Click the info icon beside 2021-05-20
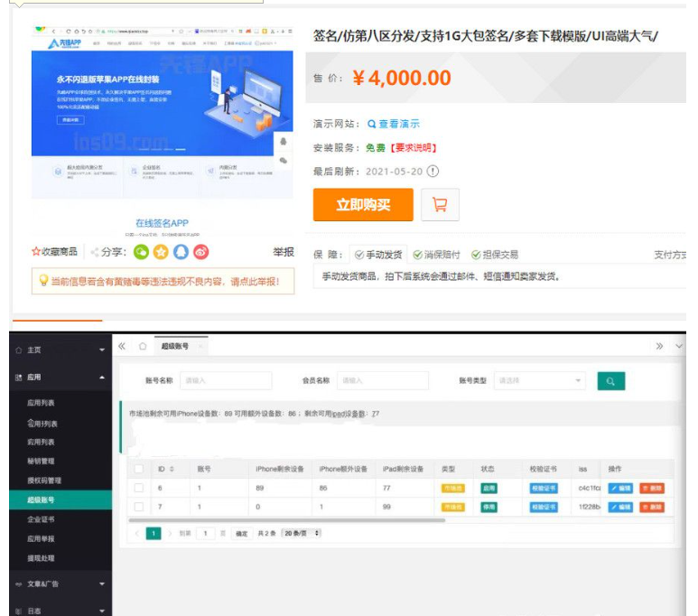Screen dimensions: 698x616 433,172
